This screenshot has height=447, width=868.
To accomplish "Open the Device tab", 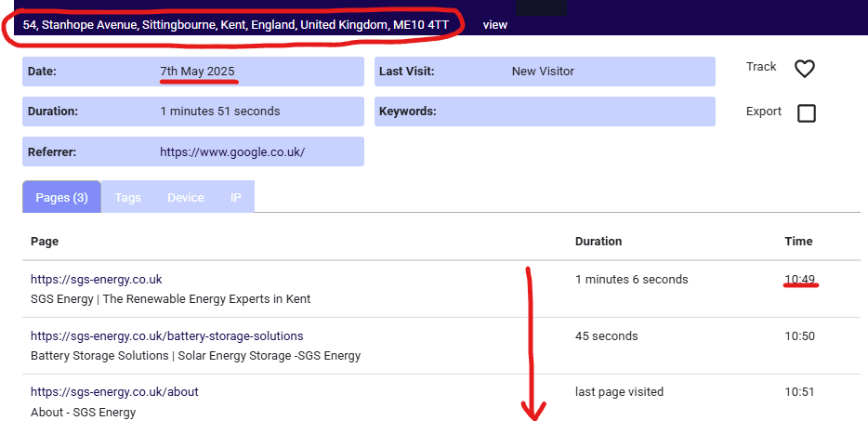I will tap(186, 198).
